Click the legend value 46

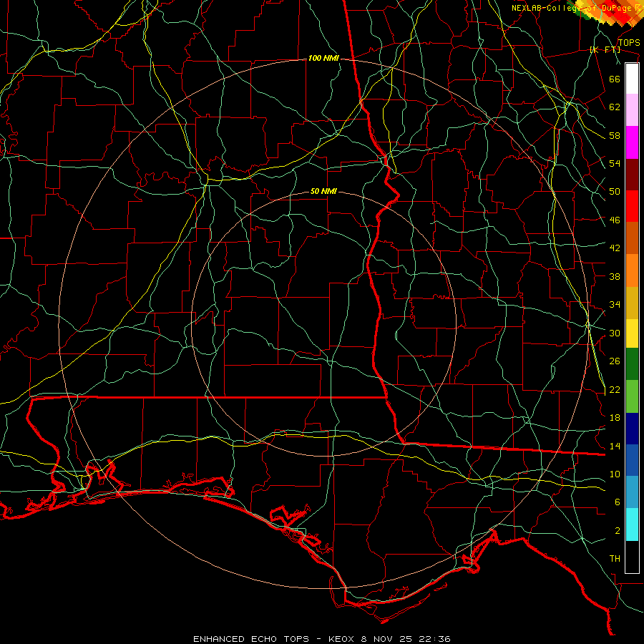(x=615, y=220)
